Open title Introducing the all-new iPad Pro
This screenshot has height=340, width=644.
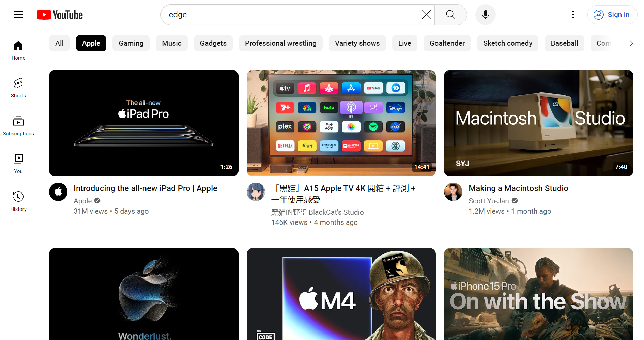pyautogui.click(x=145, y=188)
